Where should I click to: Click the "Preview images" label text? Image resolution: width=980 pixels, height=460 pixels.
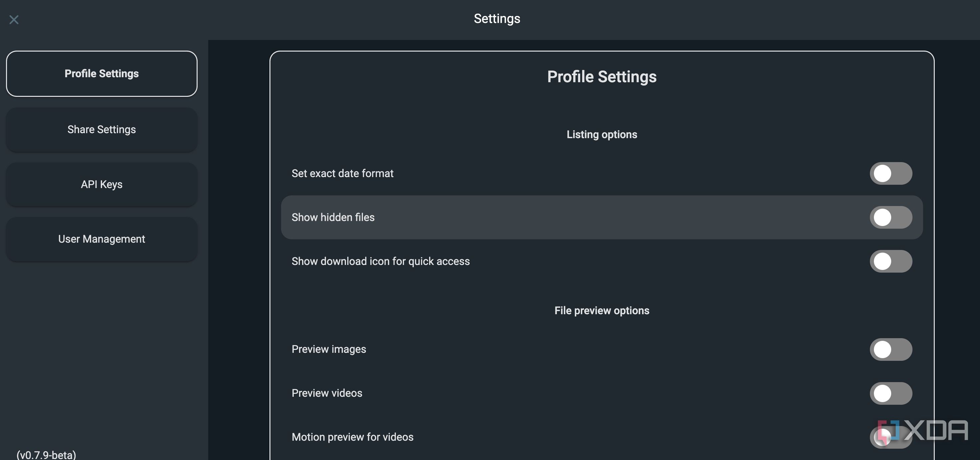click(x=329, y=349)
